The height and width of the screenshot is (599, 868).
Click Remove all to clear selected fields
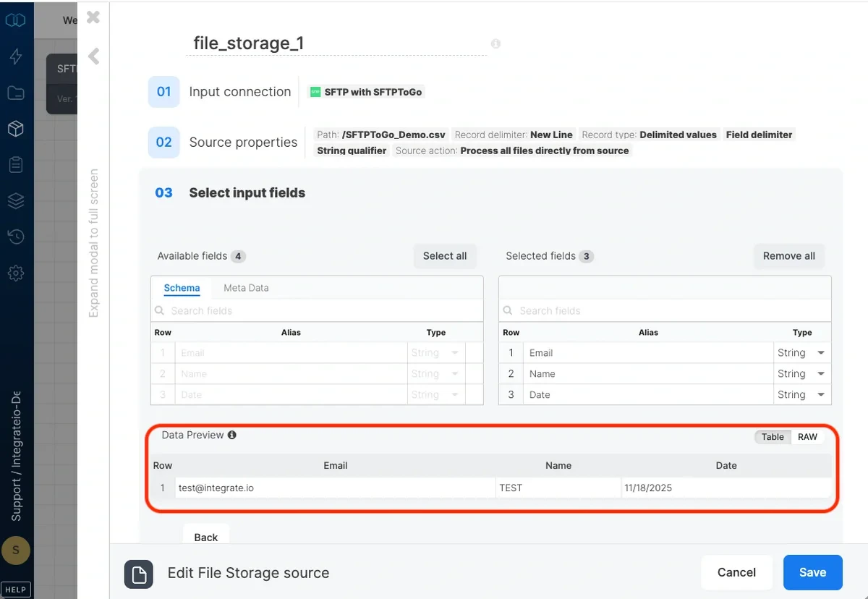(788, 256)
